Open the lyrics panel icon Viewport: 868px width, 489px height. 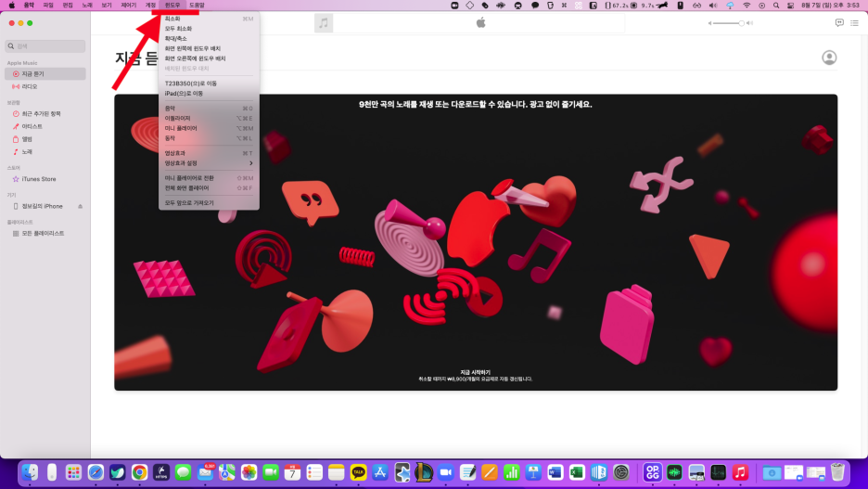839,22
